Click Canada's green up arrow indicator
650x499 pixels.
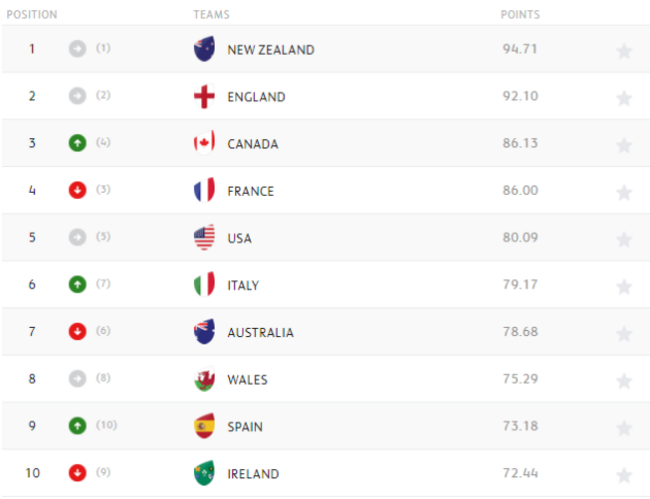pyautogui.click(x=78, y=143)
